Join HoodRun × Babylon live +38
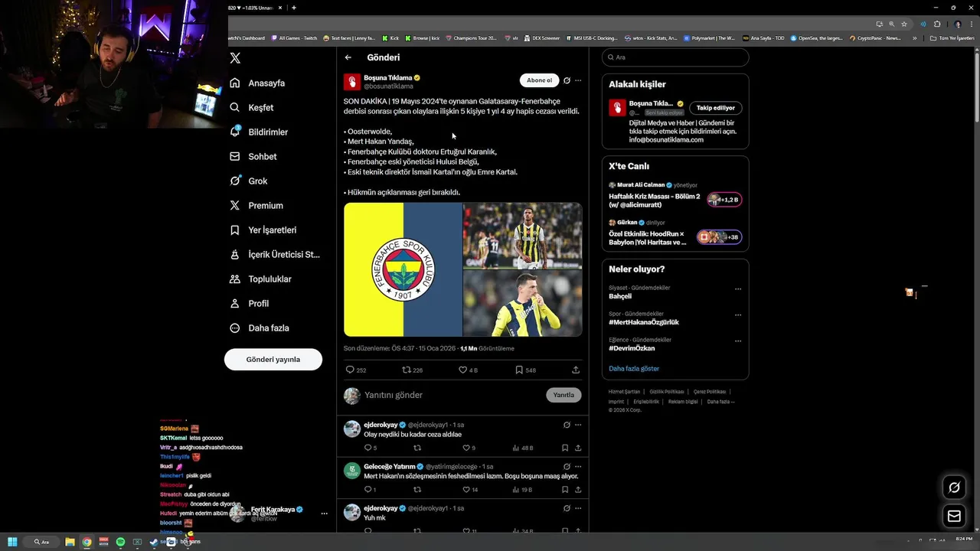This screenshot has width=980, height=551. (719, 237)
